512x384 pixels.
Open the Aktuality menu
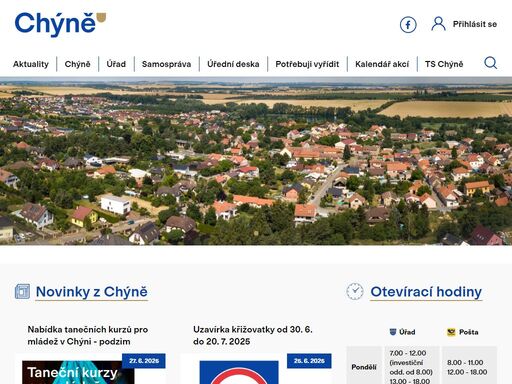31,64
